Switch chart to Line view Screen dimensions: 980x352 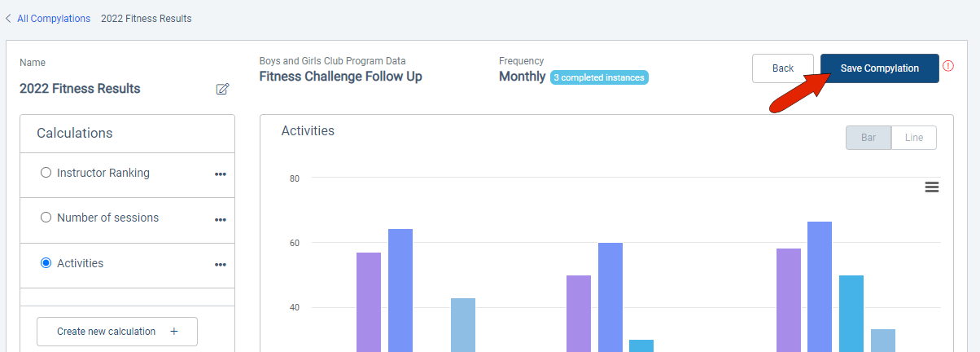click(914, 138)
